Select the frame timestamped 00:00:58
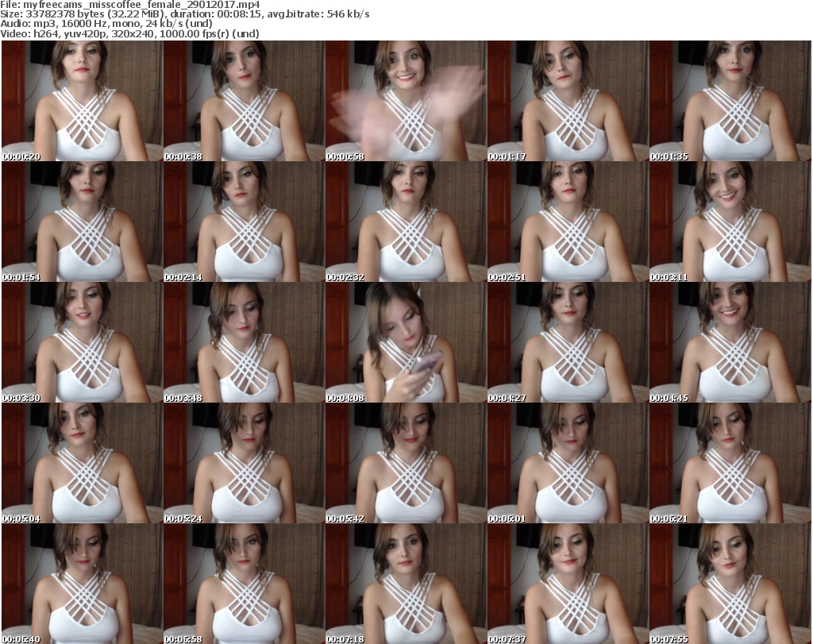The image size is (813, 644). tap(406, 101)
